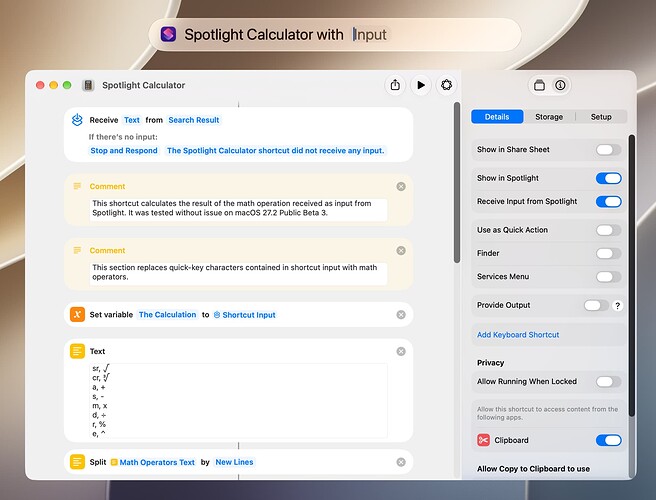Toggle Provide Output switch
The width and height of the screenshot is (656, 500).
596,305
